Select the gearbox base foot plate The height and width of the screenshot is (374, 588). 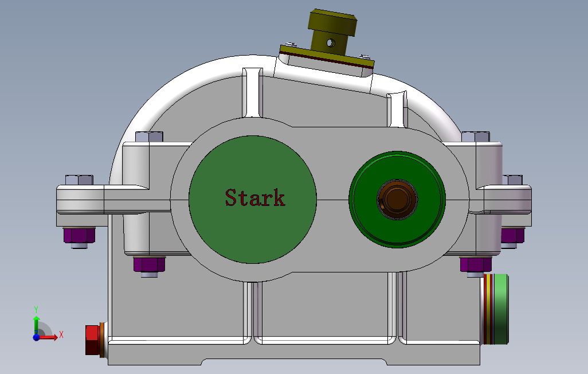click(293, 354)
